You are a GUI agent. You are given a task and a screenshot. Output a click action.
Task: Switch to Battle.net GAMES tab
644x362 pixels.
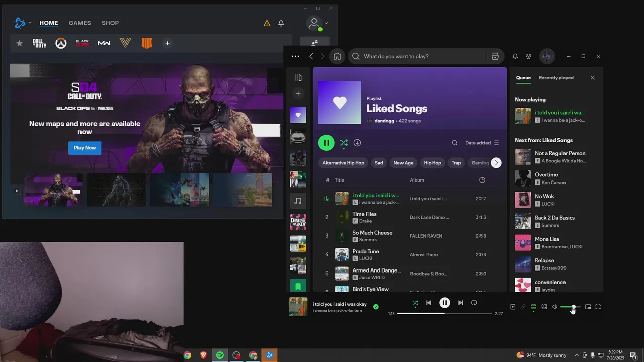click(x=79, y=23)
